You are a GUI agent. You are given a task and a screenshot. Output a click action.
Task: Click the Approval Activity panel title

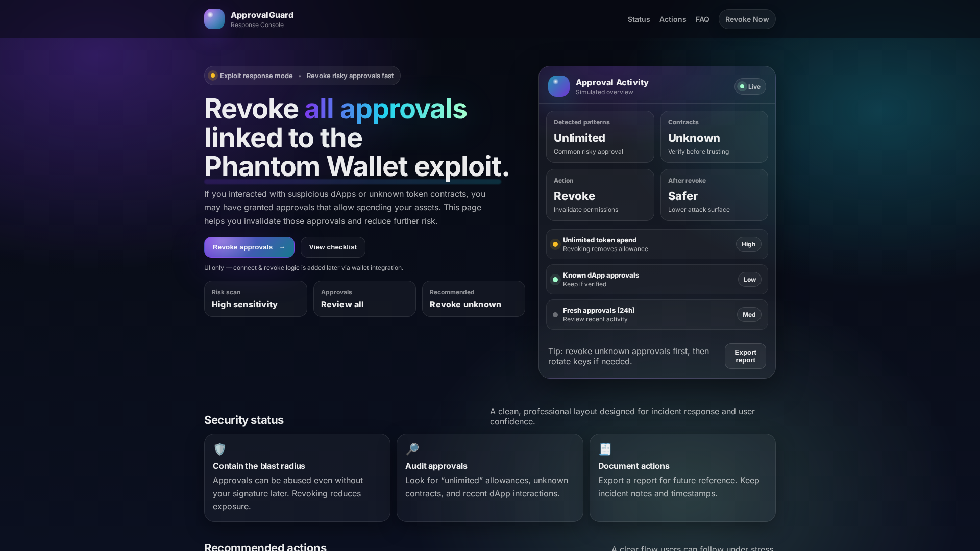point(612,82)
